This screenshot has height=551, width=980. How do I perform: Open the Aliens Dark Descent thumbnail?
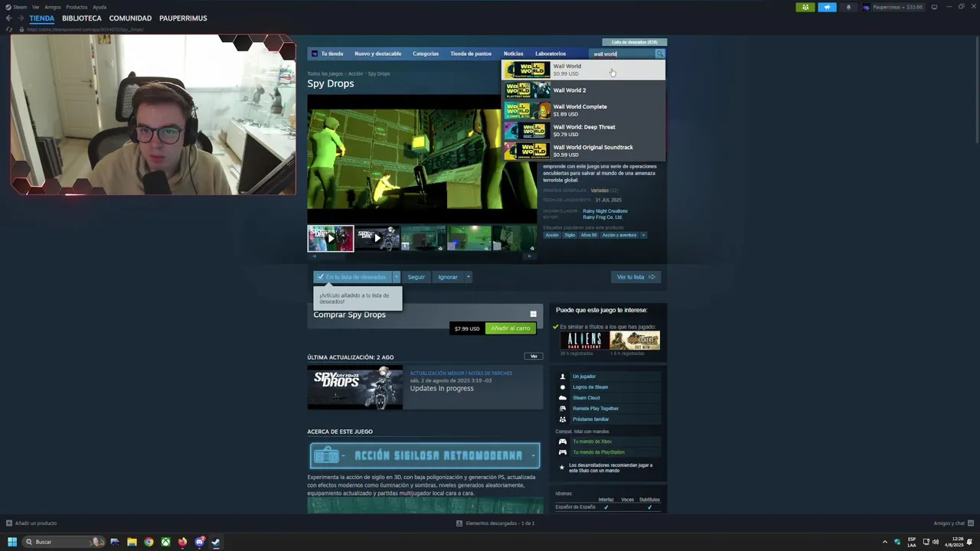(x=584, y=341)
